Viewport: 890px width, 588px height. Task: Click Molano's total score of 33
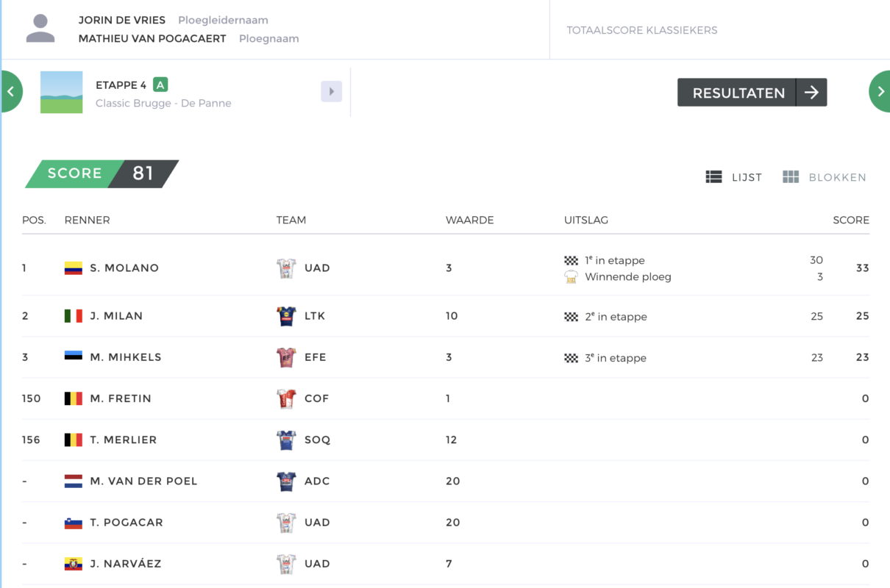pyautogui.click(x=862, y=268)
